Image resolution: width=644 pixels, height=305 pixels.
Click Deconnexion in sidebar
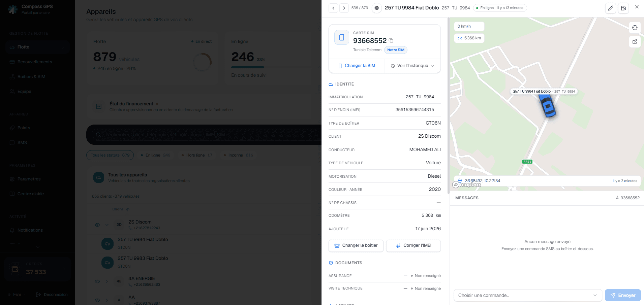click(x=52, y=295)
